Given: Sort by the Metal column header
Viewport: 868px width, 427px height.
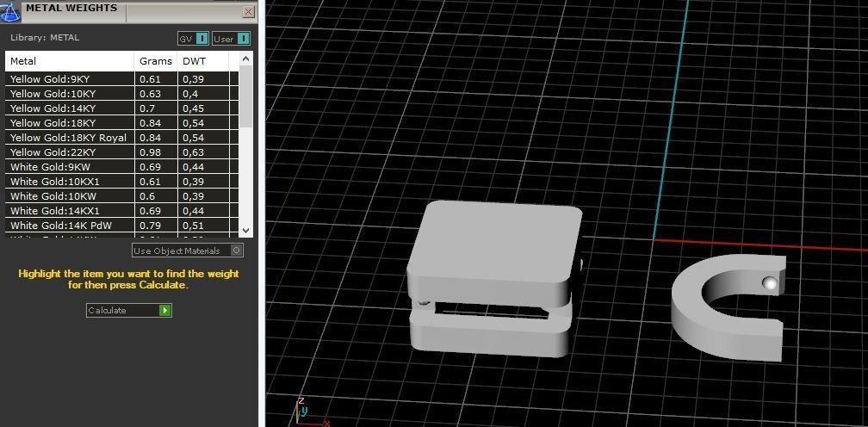Looking at the screenshot, I should click(70, 61).
